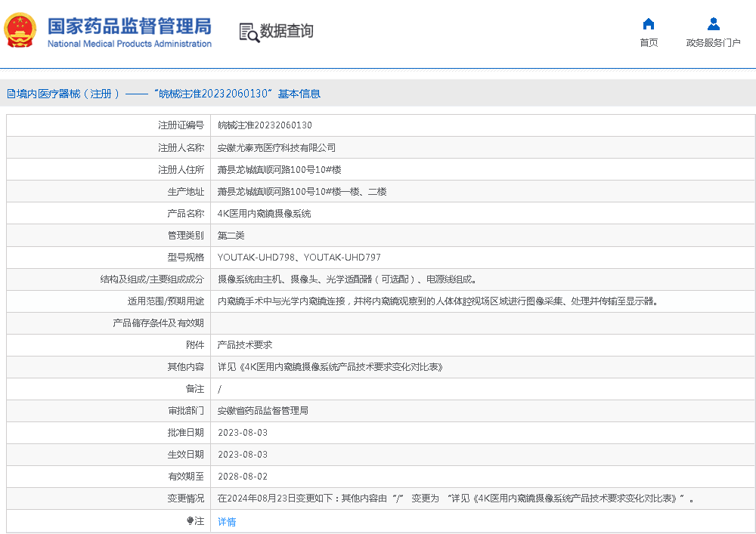
Task: Click 产品技术要求 in the 附件 row
Action: [244, 345]
